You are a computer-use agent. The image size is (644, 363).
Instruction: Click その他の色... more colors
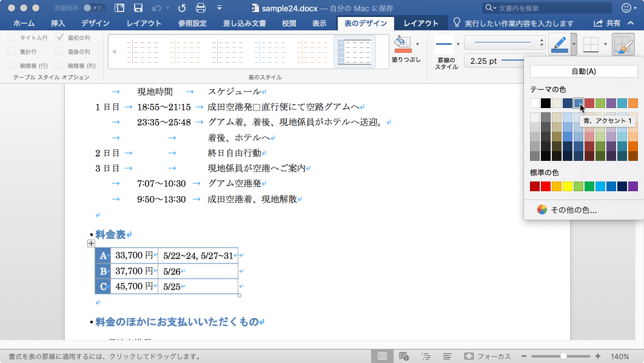(574, 210)
